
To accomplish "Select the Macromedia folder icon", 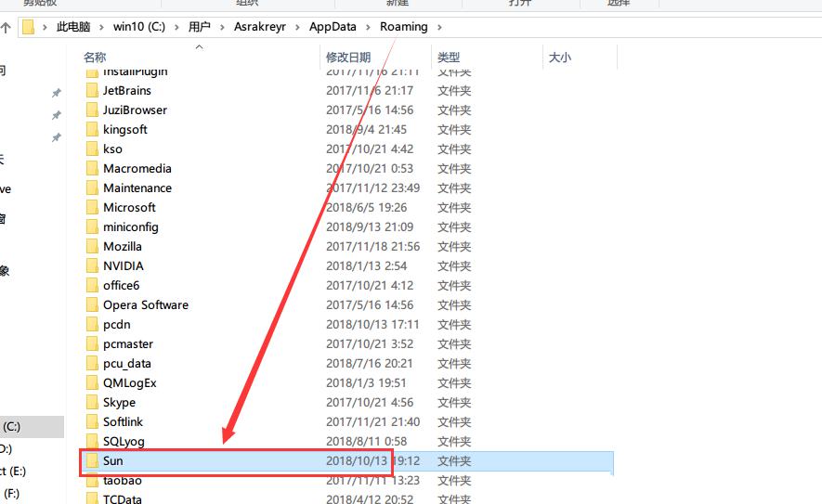I will (92, 168).
